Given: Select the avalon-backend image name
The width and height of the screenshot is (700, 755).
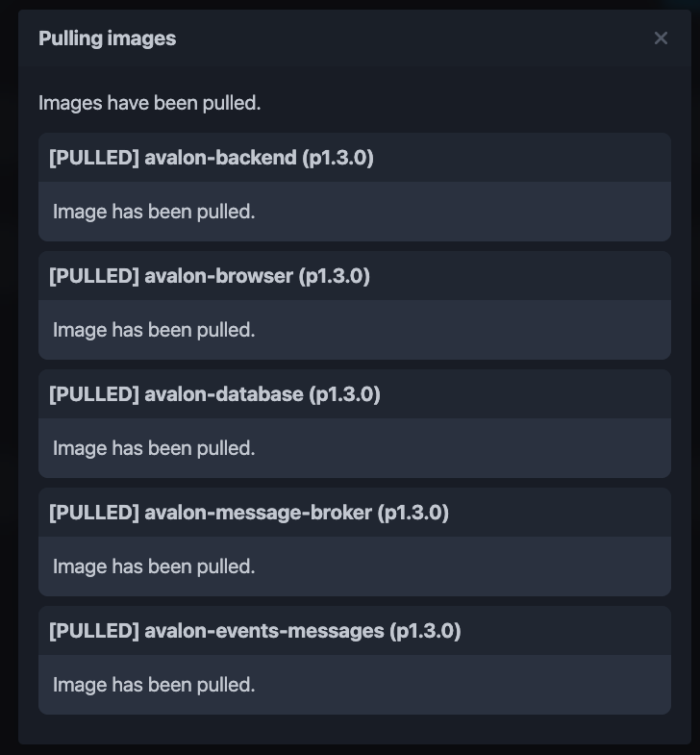Looking at the screenshot, I should coord(220,158).
